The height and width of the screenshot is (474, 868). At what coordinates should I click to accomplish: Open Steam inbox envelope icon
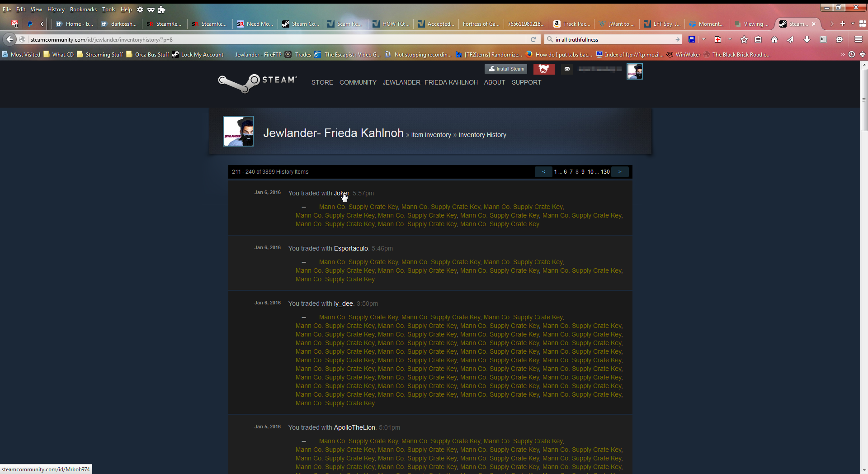coord(567,69)
